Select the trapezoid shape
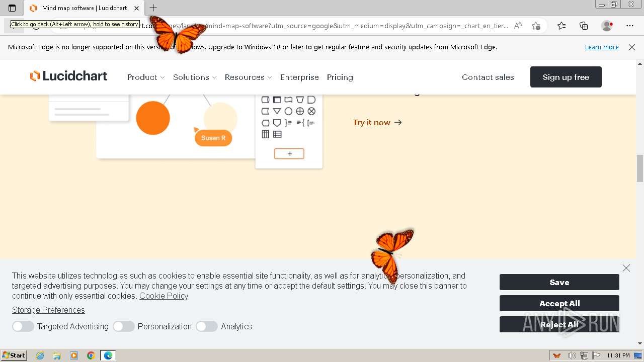The height and width of the screenshot is (362, 644). click(300, 100)
